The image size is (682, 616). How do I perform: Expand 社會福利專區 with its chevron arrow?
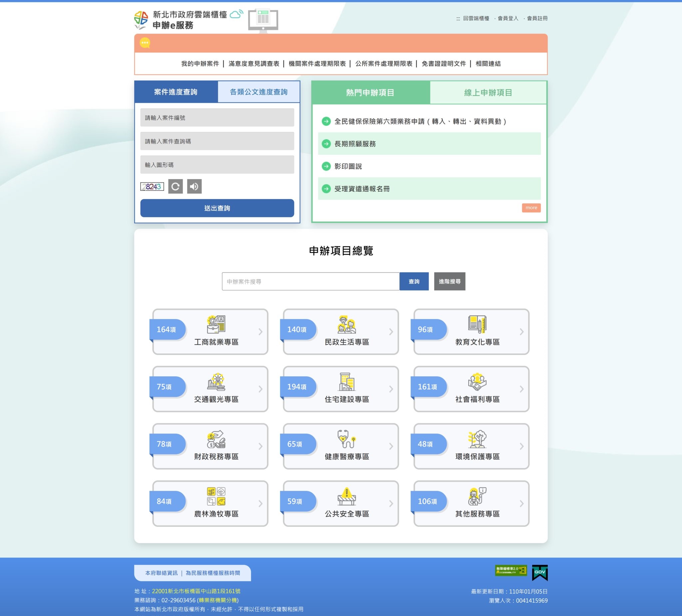click(521, 389)
